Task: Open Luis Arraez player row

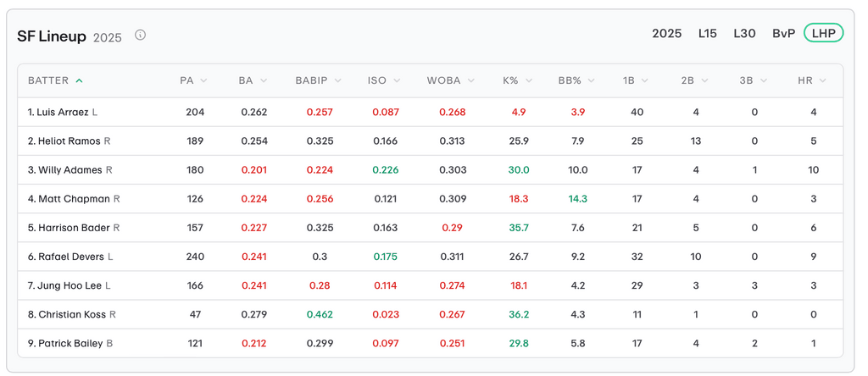Action: pos(63,113)
